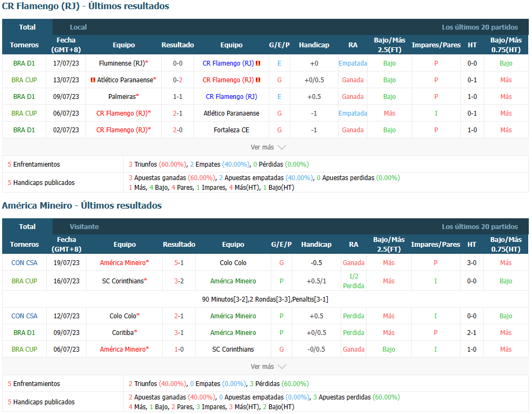Open the Coritiba team link
Viewport: 532px width, 414px height.
(x=123, y=333)
